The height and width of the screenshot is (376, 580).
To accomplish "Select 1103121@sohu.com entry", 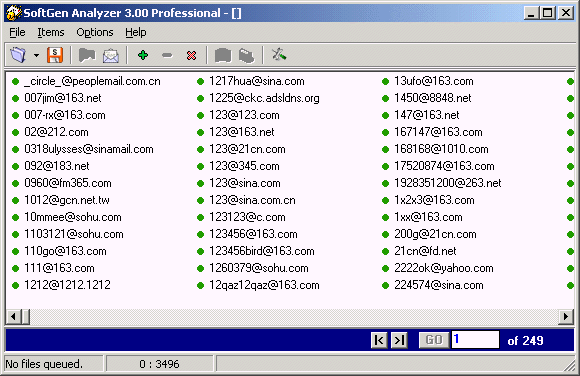I will coord(74,234).
